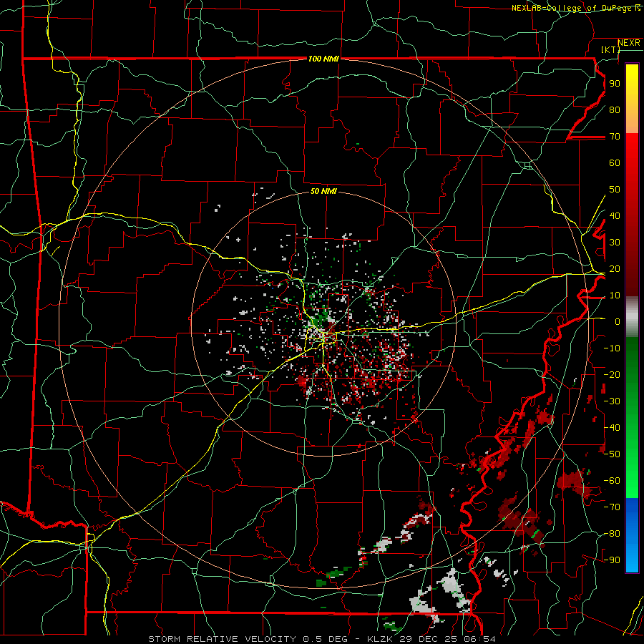Click the 50 NMI range ring label
The image size is (644, 644).
(x=323, y=191)
